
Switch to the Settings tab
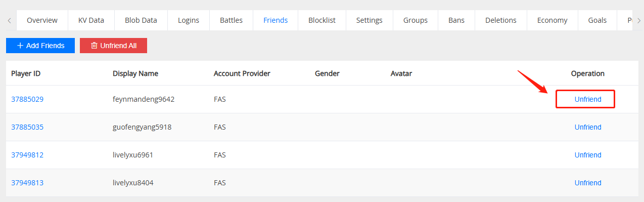(x=370, y=20)
